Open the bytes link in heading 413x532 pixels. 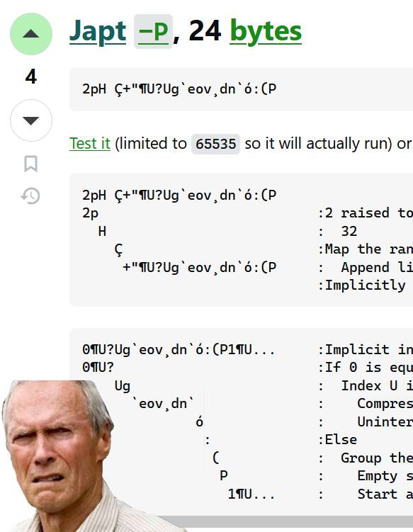pos(266,32)
